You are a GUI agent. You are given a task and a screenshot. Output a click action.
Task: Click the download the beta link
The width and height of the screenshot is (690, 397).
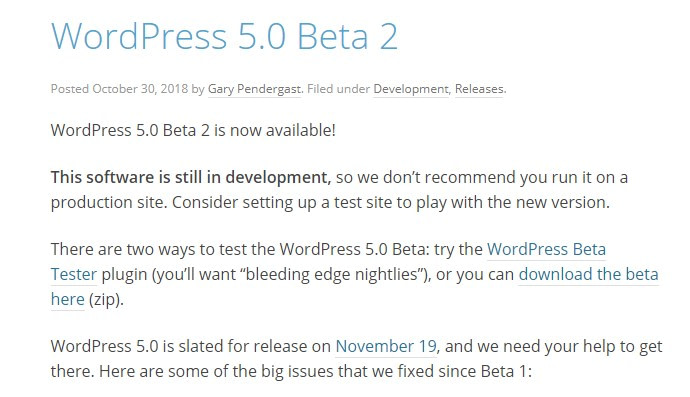[x=588, y=274]
